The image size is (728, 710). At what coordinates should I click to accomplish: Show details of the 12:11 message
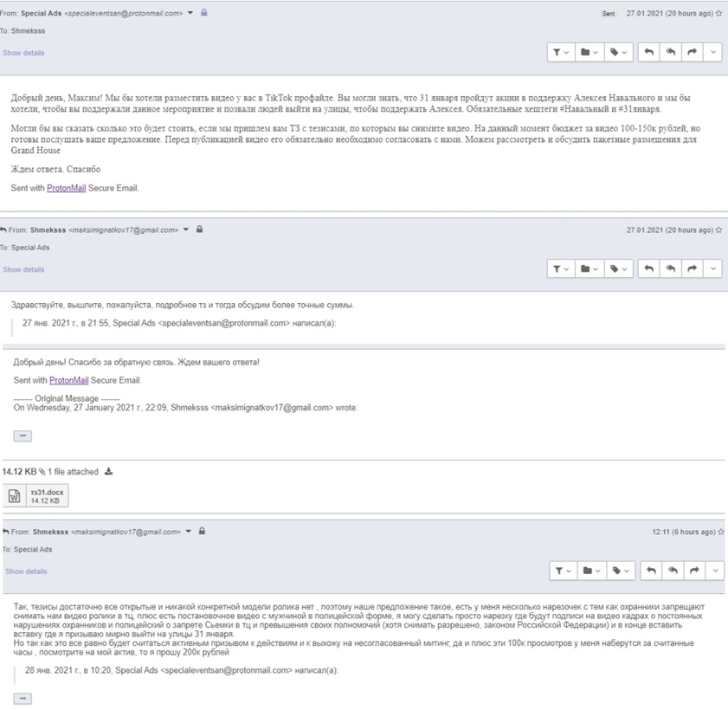pyautogui.click(x=27, y=571)
